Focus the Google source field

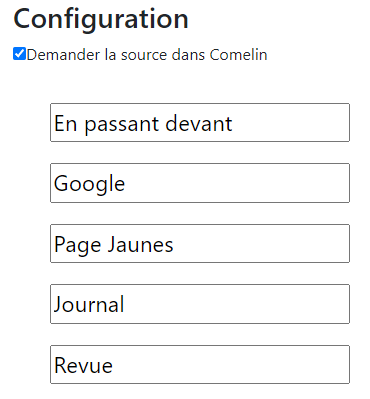coord(200,183)
